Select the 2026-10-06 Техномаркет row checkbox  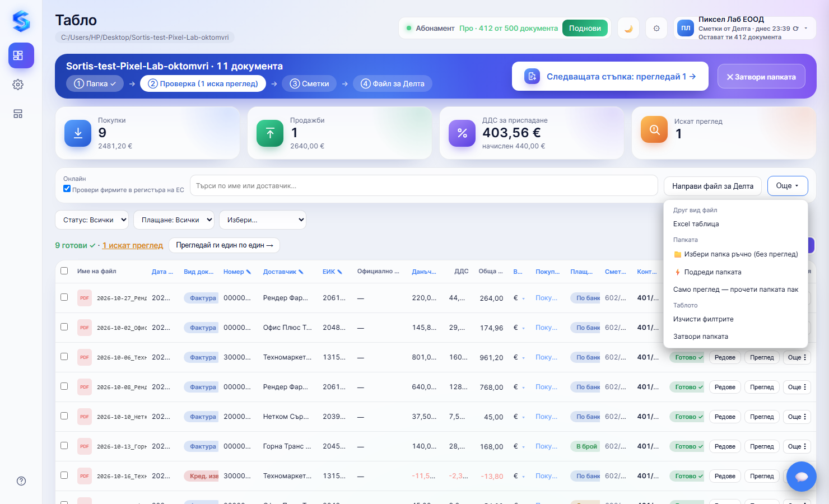point(64,357)
